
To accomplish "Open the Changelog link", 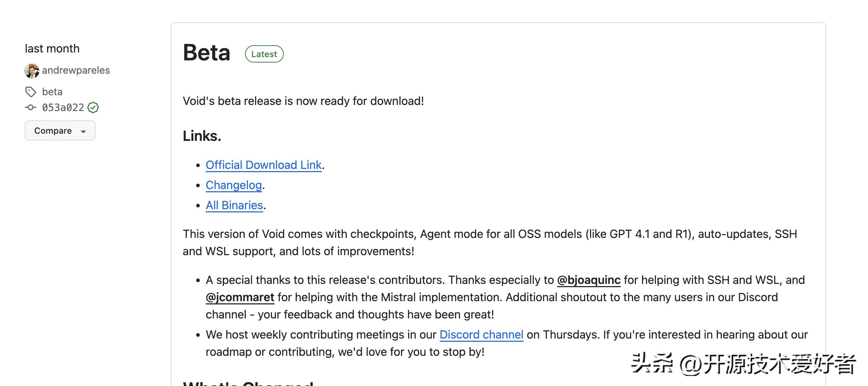I will click(234, 185).
